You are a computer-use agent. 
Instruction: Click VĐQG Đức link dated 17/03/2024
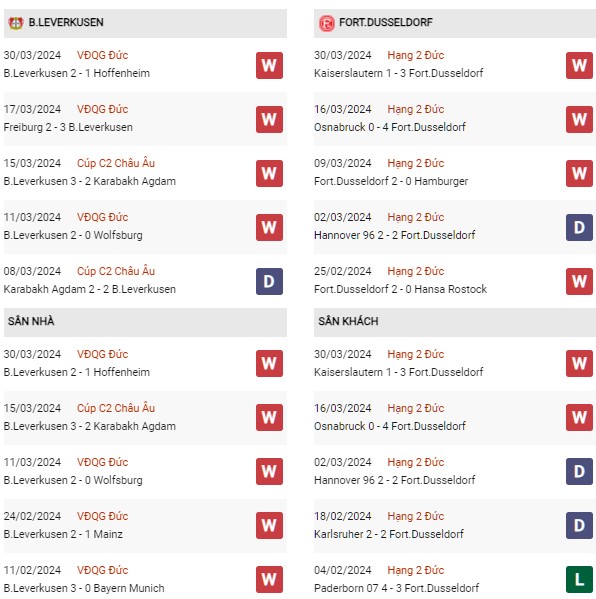[102, 109]
